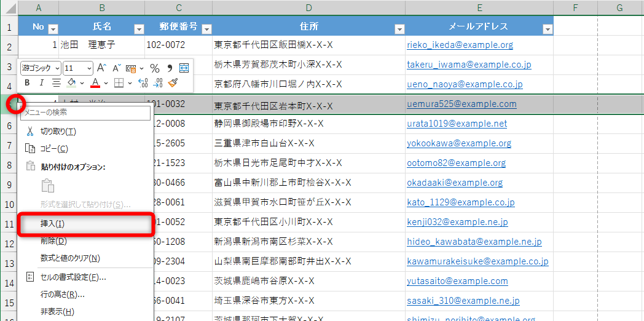
Task: Select column G header
Action: click(x=620, y=7)
